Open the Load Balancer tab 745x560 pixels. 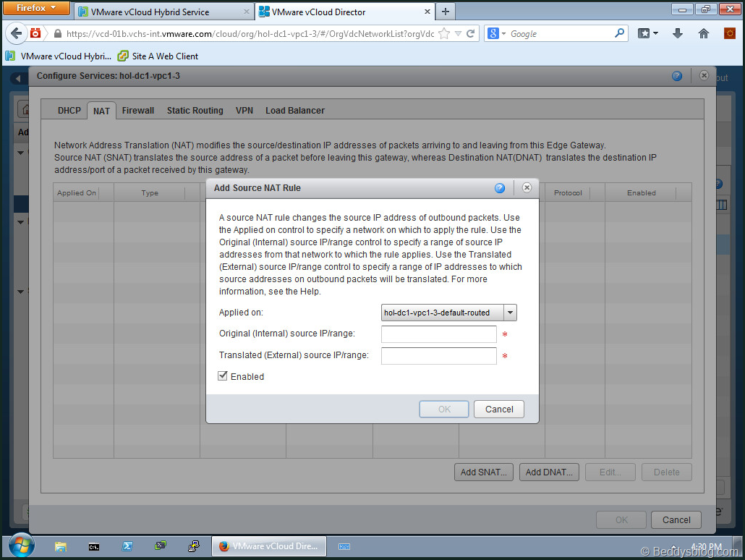click(x=295, y=110)
